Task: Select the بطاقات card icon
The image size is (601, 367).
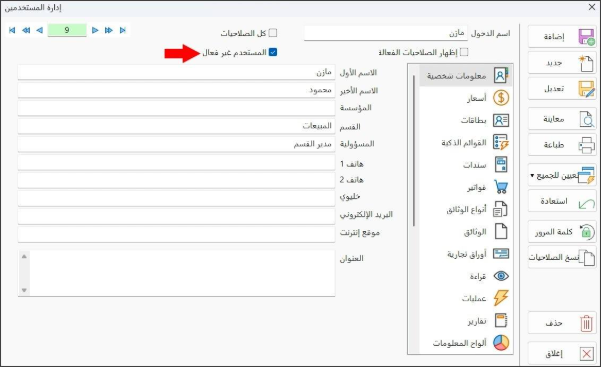Action: click(x=501, y=120)
